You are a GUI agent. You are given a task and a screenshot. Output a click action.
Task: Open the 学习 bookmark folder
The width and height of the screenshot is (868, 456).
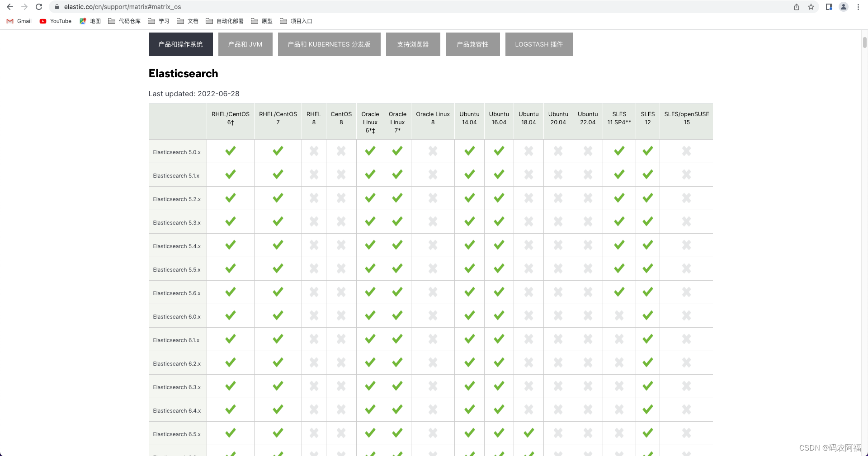[159, 21]
